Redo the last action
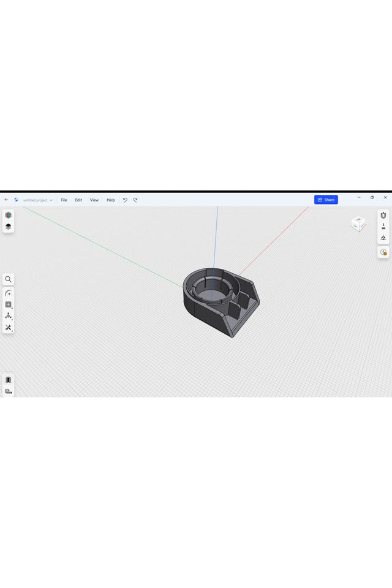The width and height of the screenshot is (392, 588). coord(135,200)
